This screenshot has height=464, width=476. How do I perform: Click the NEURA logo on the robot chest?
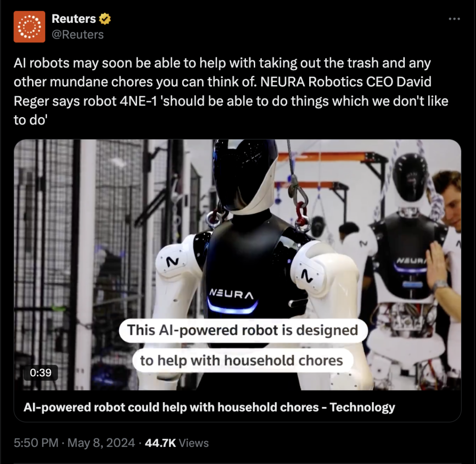coord(231,294)
